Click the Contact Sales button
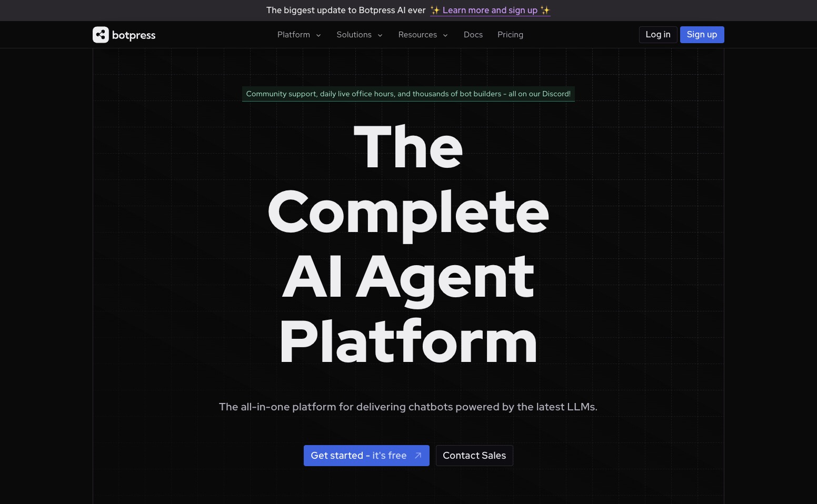 pos(474,456)
